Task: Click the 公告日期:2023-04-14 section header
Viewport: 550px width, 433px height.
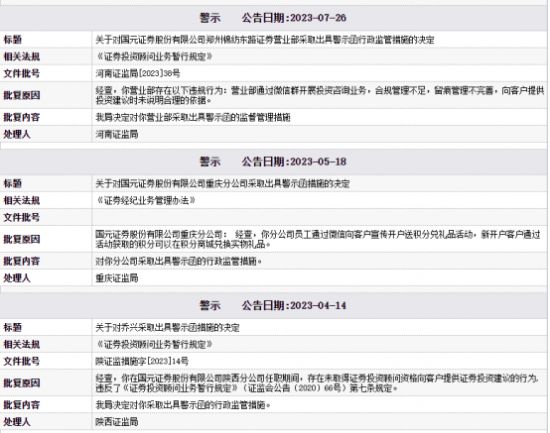Action: 273,306
